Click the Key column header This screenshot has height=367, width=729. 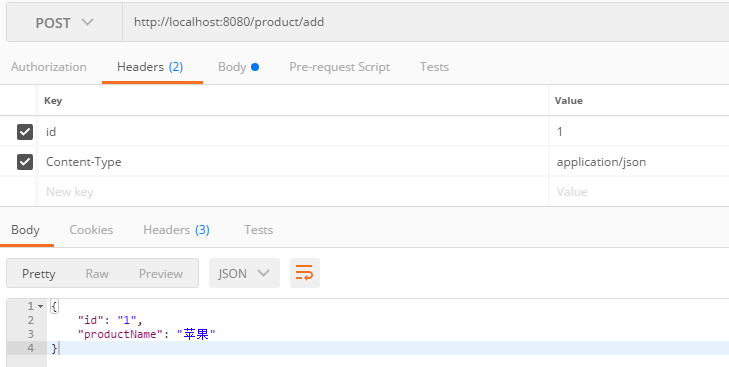point(53,100)
